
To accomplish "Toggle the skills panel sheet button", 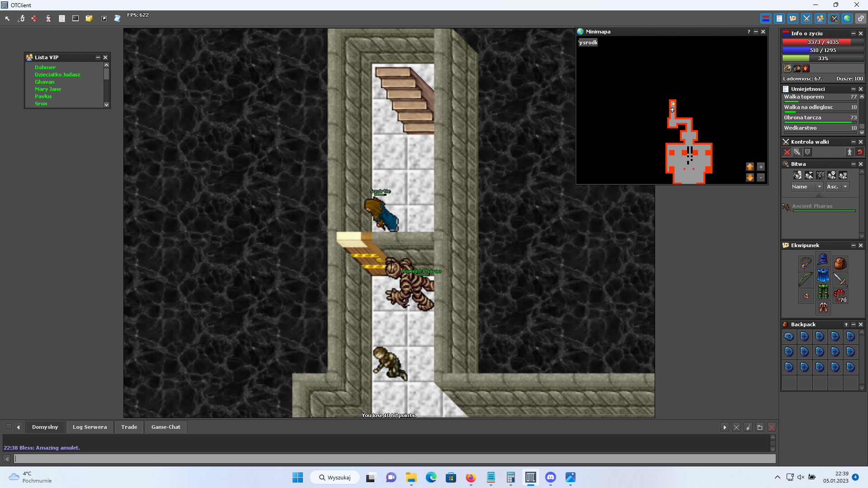I will click(779, 19).
